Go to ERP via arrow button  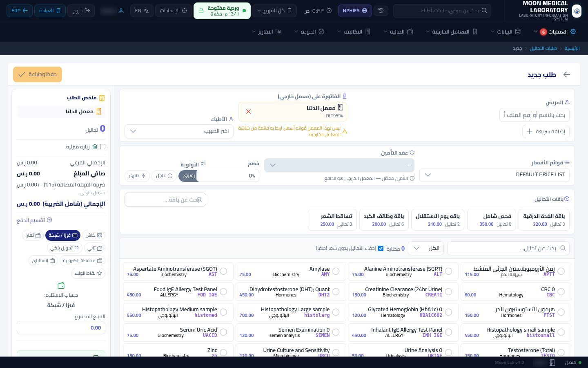click(x=20, y=11)
